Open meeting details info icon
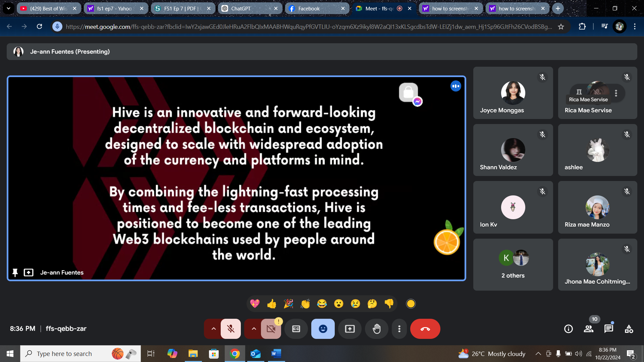Screen dimensions: 644x362 coord(569,329)
